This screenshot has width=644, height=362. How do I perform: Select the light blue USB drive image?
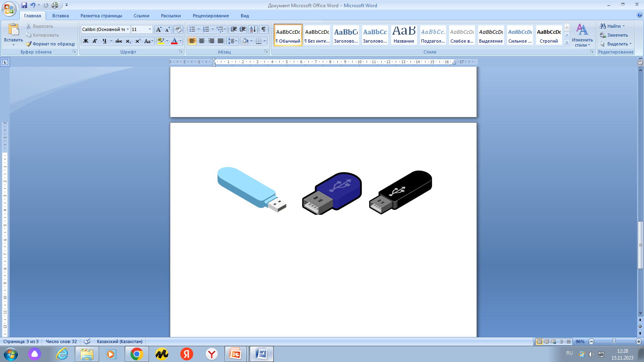coord(252,189)
